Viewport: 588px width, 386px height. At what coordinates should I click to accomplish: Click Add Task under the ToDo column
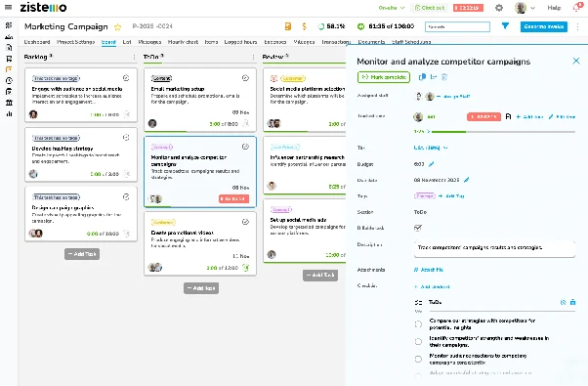click(x=201, y=288)
